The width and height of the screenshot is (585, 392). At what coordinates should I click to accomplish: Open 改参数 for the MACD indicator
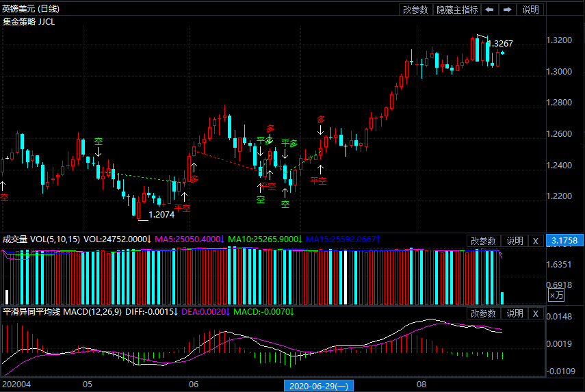(483, 313)
